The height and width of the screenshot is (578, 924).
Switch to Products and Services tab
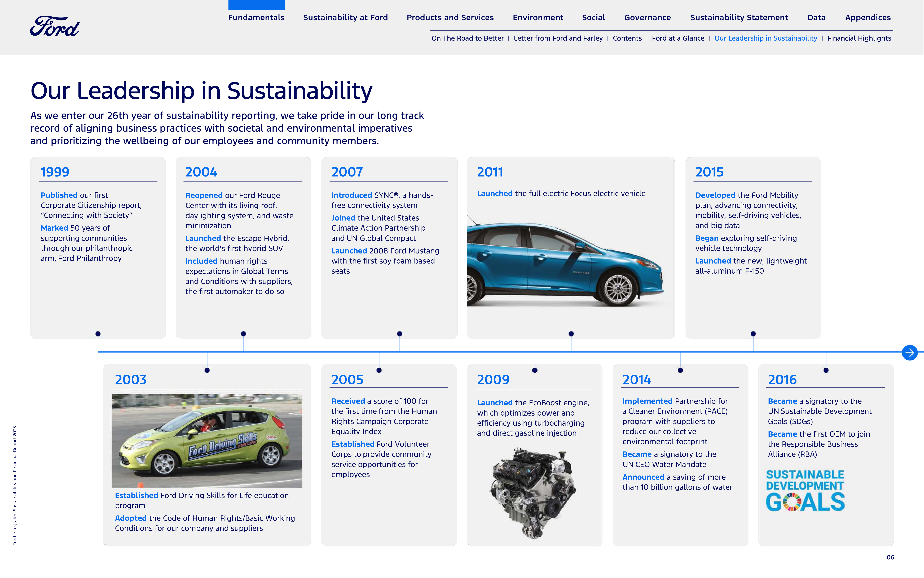click(x=450, y=18)
